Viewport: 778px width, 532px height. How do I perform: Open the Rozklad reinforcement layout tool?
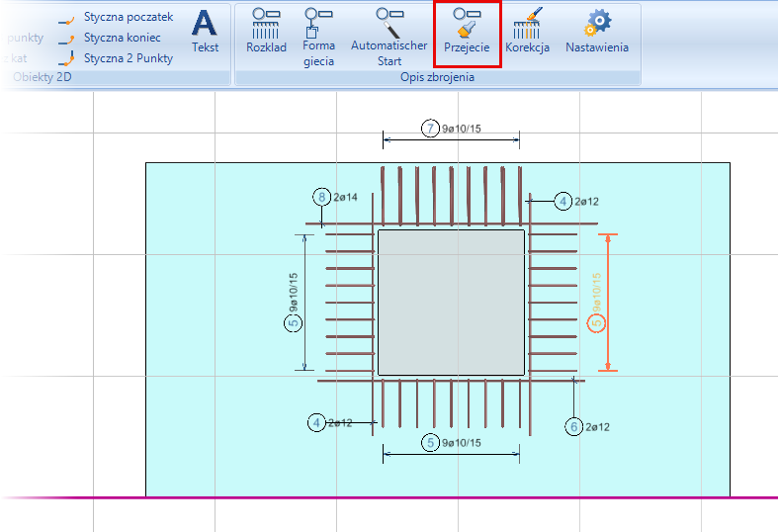(x=266, y=32)
